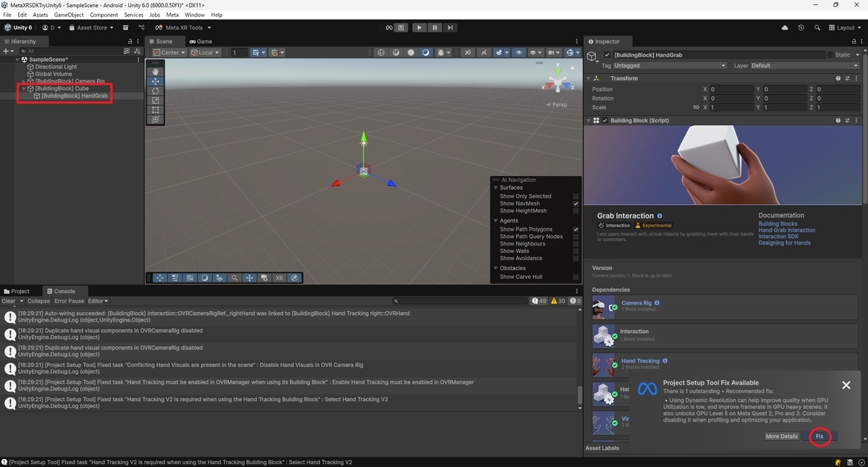Open the Undo History icon
This screenshot has height=467, width=868.
[801, 28]
